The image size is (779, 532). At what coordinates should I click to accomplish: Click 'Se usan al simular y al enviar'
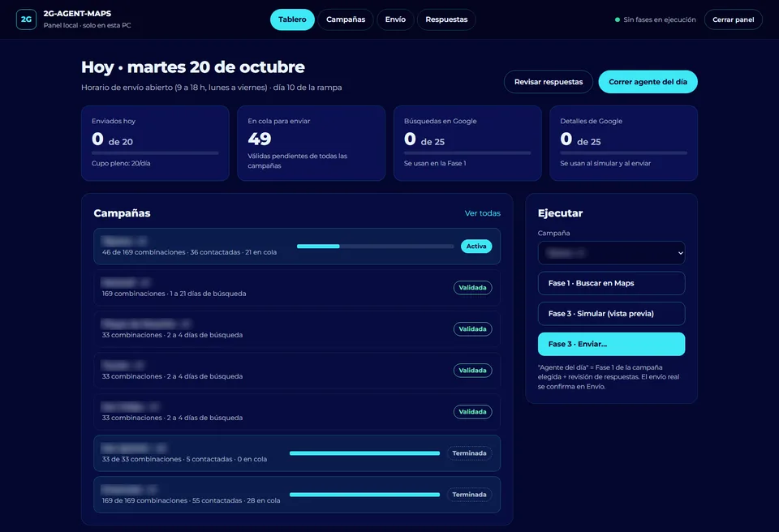605,164
